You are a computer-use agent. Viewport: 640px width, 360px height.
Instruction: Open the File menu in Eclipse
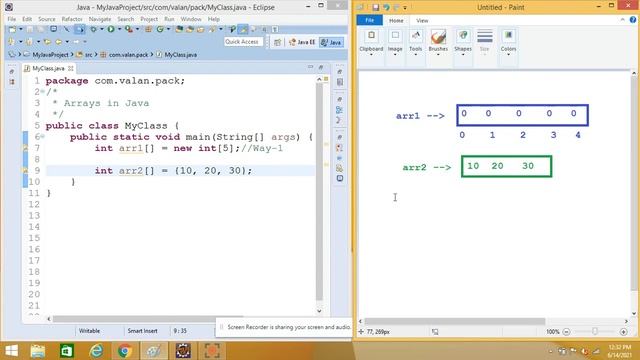tap(11, 19)
